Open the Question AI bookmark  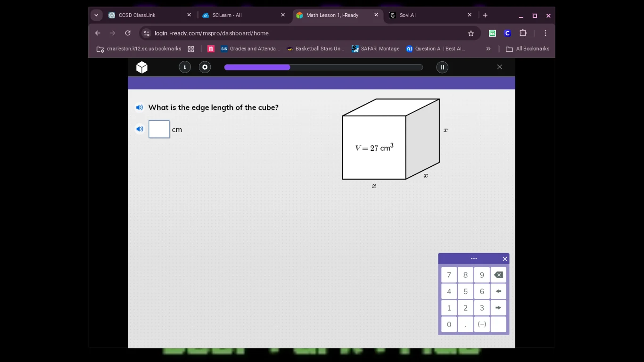click(436, 49)
